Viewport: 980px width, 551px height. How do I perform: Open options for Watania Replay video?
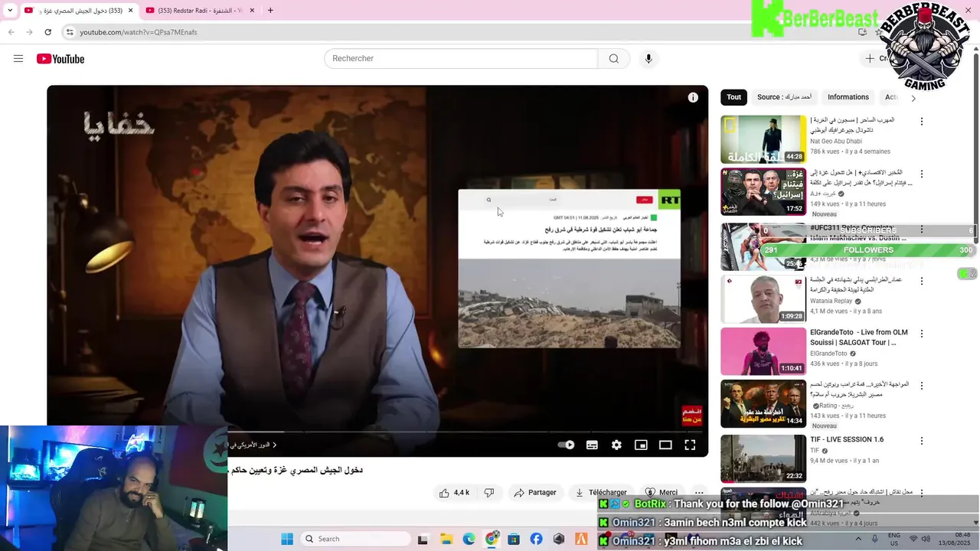(922, 281)
